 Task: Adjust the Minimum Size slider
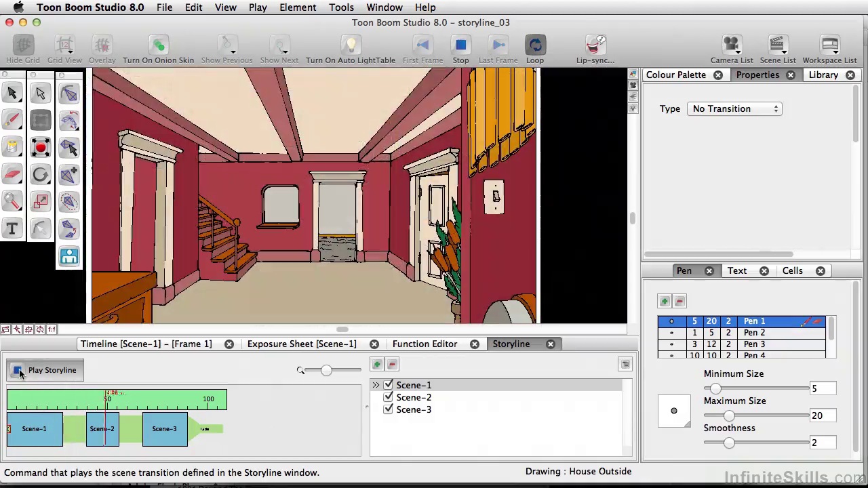click(x=715, y=388)
